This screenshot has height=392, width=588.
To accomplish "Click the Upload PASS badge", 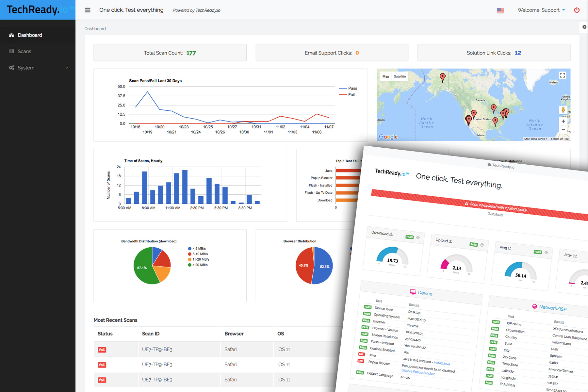I will coord(474,244).
